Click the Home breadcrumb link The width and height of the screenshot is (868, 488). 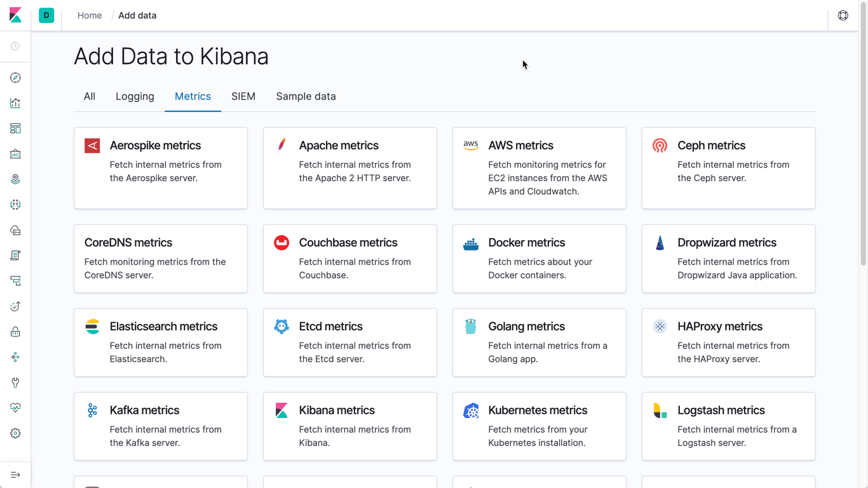[89, 15]
